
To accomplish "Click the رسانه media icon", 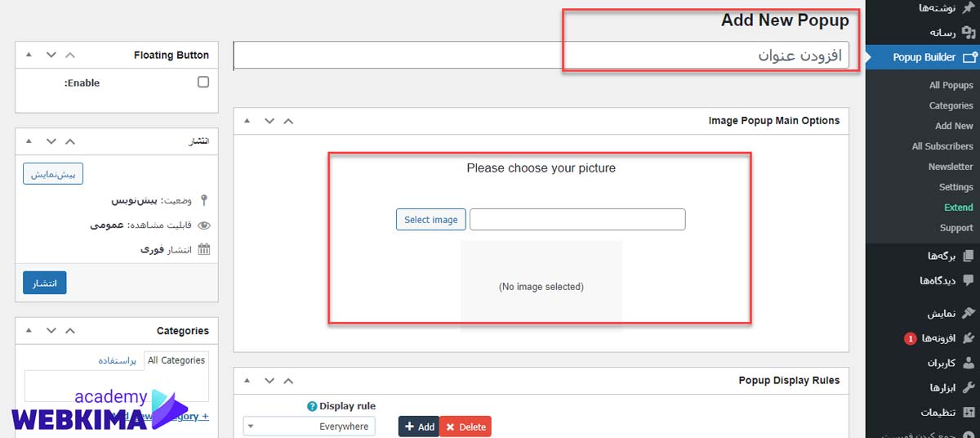I will click(x=969, y=33).
